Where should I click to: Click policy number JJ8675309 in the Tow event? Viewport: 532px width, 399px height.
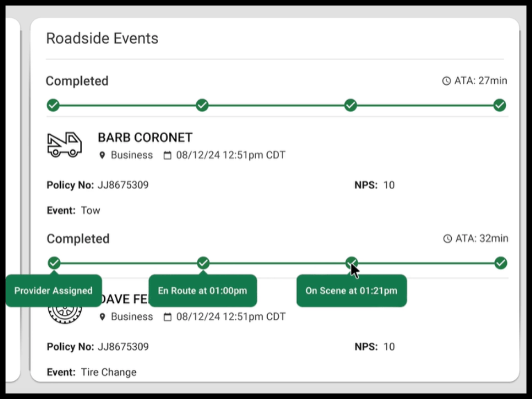[x=123, y=185]
